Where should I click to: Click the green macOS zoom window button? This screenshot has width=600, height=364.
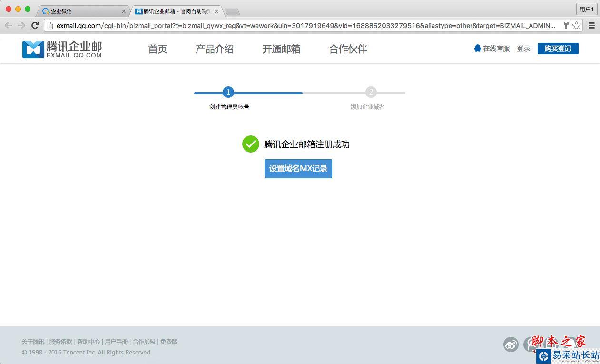(x=28, y=9)
